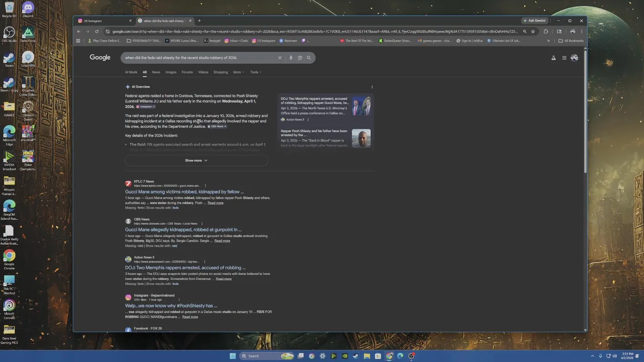Expand the AI Overview with Show more
The width and height of the screenshot is (644, 362).
(196, 160)
